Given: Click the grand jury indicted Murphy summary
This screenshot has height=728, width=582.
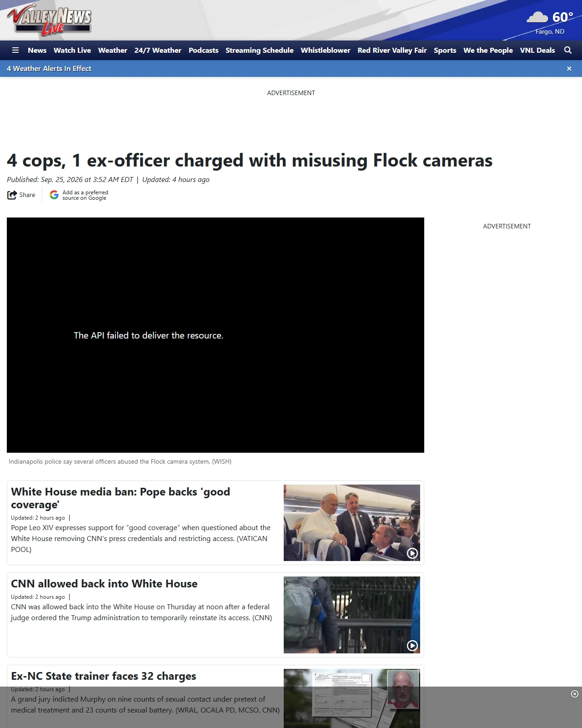Looking at the screenshot, I should click(x=145, y=705).
